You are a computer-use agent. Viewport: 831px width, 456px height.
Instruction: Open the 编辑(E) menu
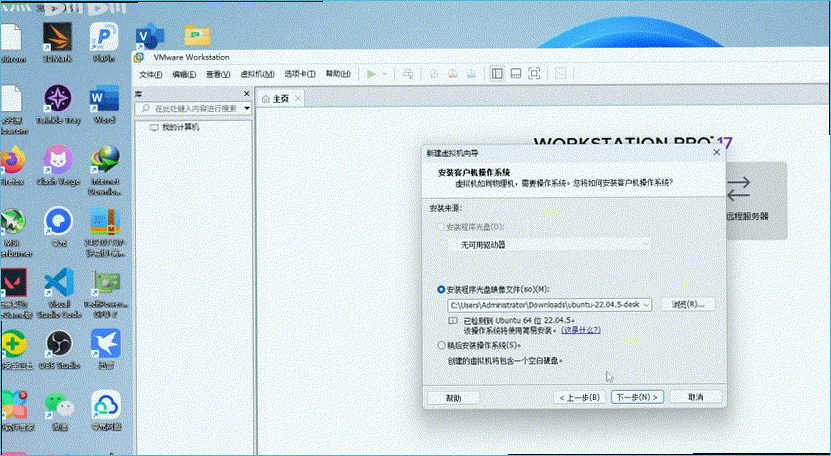coord(184,75)
